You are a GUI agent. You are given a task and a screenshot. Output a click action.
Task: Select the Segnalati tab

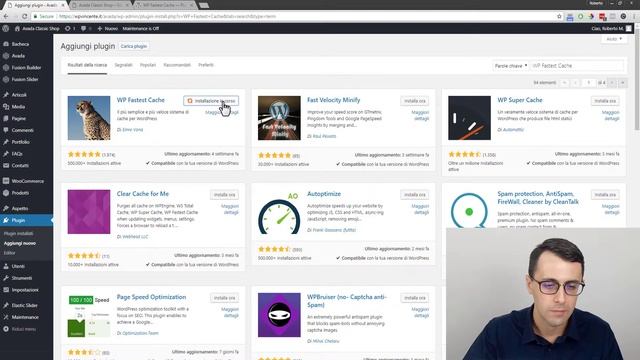point(123,65)
